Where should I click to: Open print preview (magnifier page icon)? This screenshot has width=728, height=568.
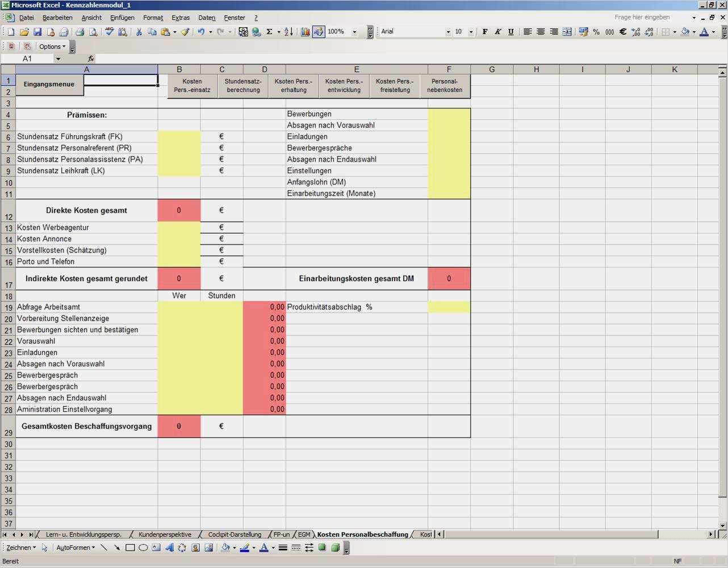point(93,32)
